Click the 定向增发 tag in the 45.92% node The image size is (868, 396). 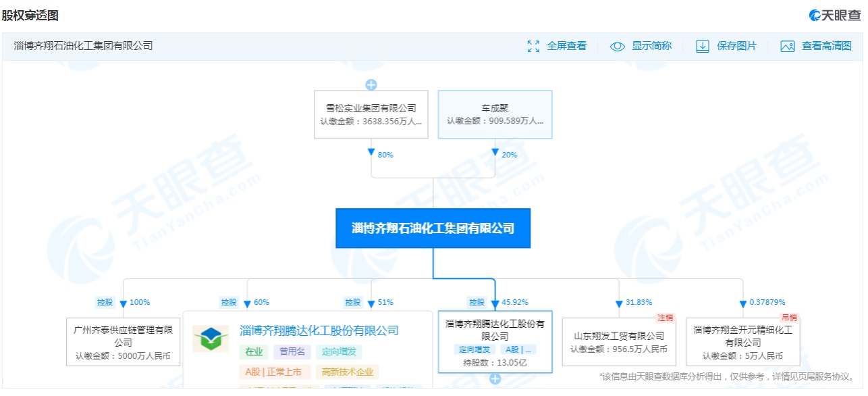(x=476, y=349)
